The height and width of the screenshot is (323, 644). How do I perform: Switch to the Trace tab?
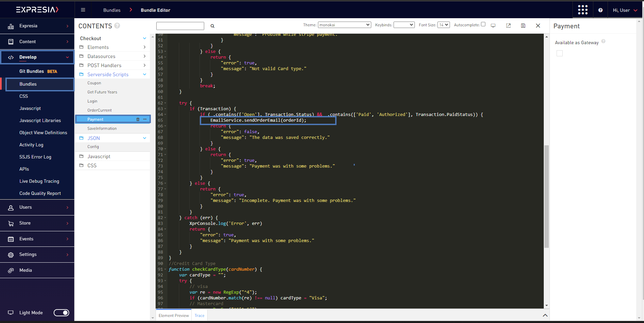pos(199,316)
